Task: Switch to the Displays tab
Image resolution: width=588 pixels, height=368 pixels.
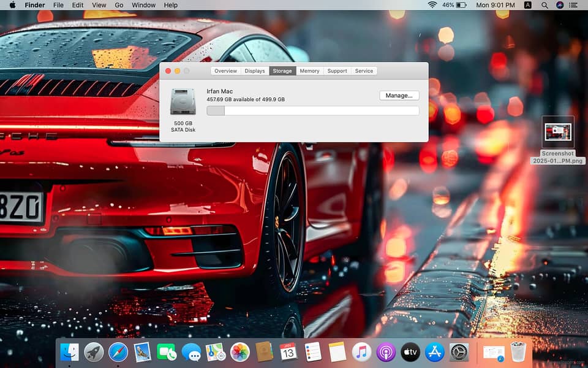Action: pos(255,71)
